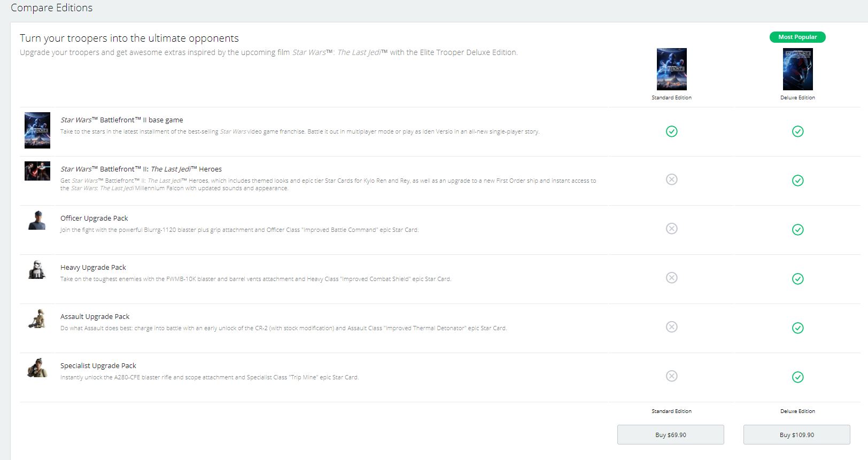Click The Last Jedi Heroes thumbnail

(x=37, y=171)
